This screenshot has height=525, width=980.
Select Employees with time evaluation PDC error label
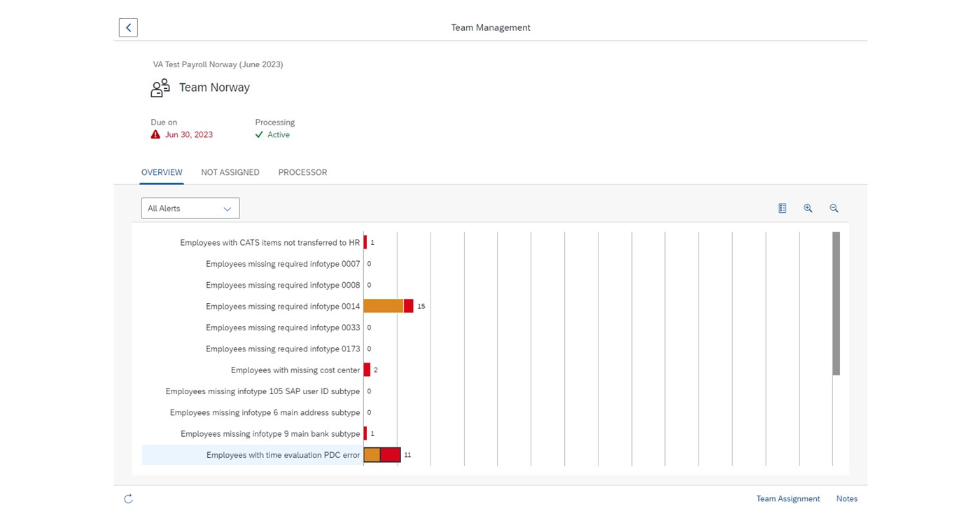pyautogui.click(x=283, y=455)
